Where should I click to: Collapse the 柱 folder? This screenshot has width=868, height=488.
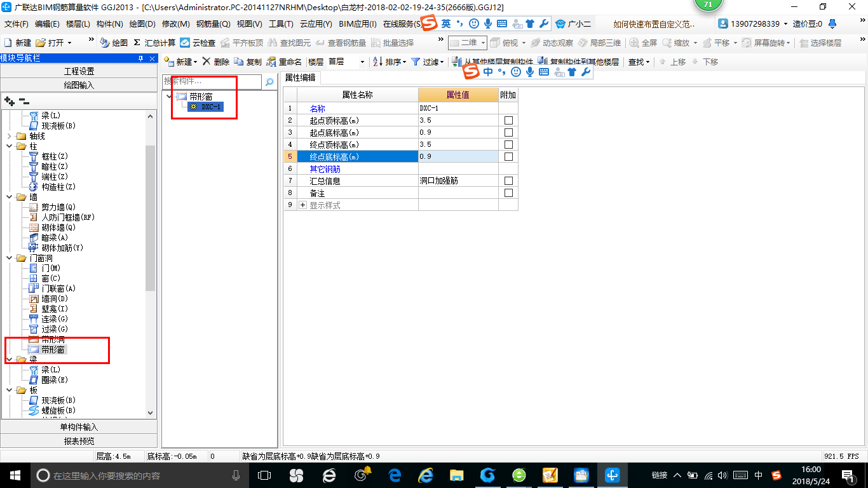[10, 146]
